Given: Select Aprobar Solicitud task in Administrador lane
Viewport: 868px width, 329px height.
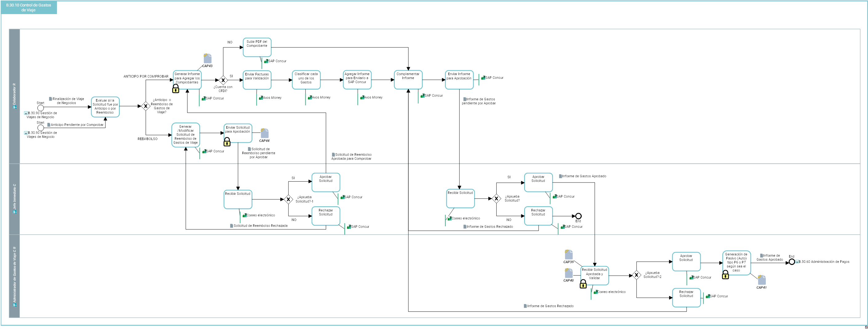Looking at the screenshot, I should pos(686,262).
